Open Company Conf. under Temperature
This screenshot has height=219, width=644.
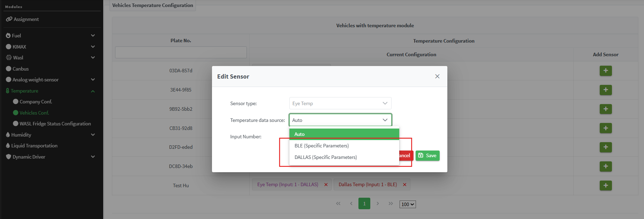(36, 102)
